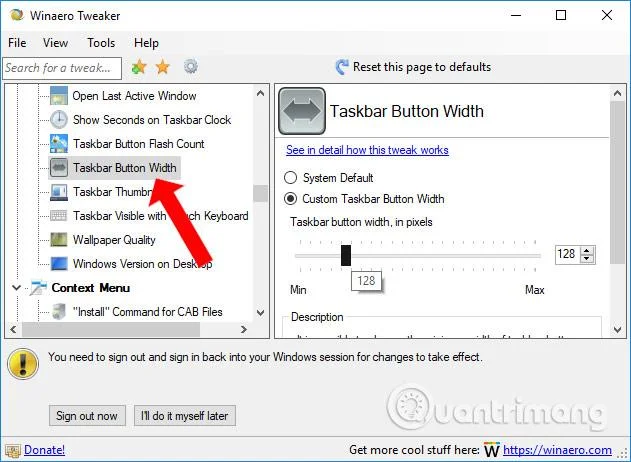Click Taskbar Button Flash Count icon
Image resolution: width=631 pixels, height=462 pixels.
click(x=59, y=144)
